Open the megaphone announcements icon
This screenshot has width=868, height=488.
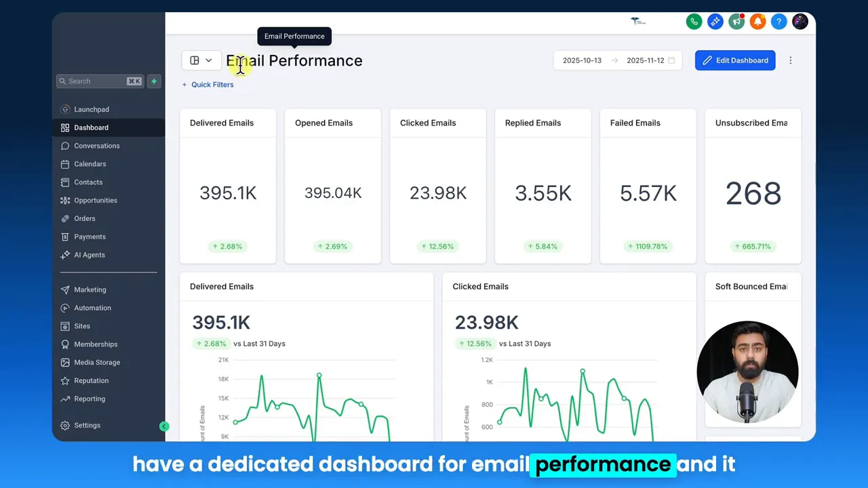736,21
